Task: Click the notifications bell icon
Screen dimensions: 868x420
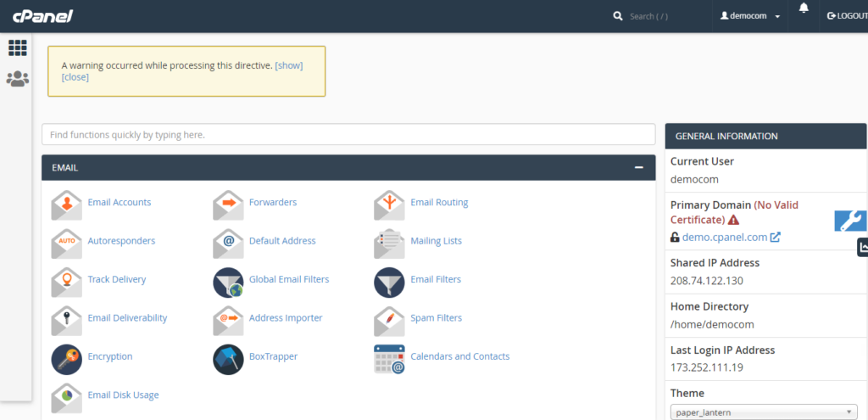Action: (x=804, y=8)
